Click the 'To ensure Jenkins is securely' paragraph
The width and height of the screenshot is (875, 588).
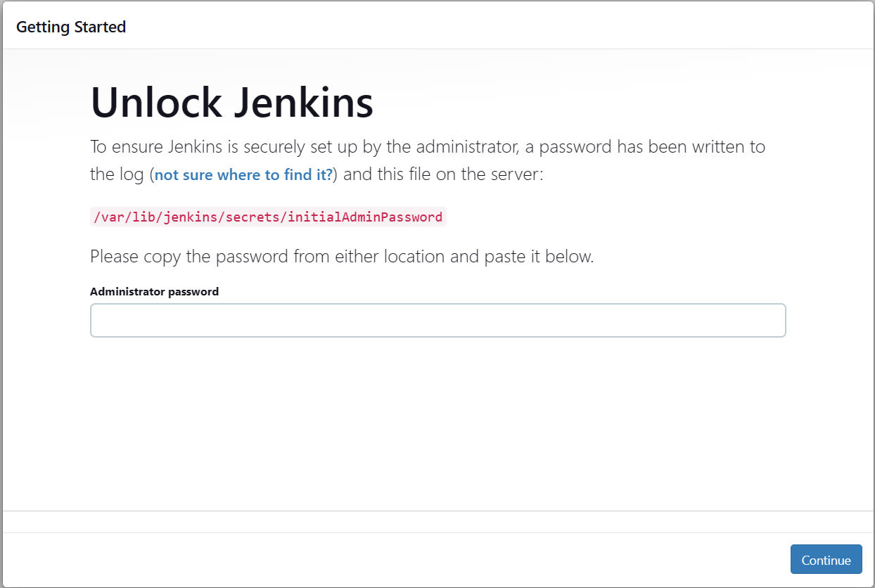pyautogui.click(x=428, y=147)
